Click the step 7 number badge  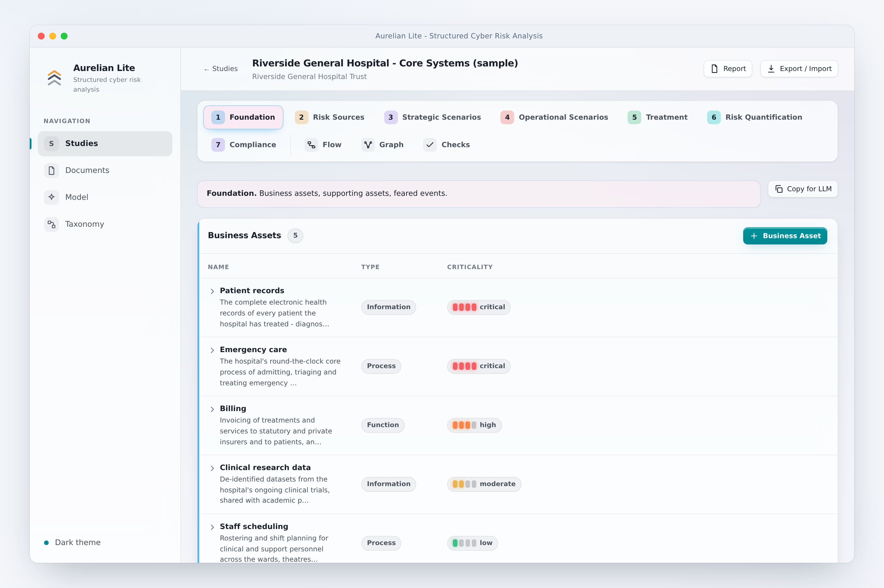(218, 145)
